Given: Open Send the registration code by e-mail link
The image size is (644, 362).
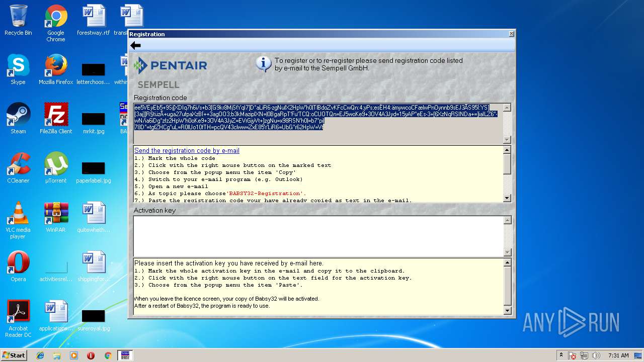Looking at the screenshot, I should pos(187,150).
